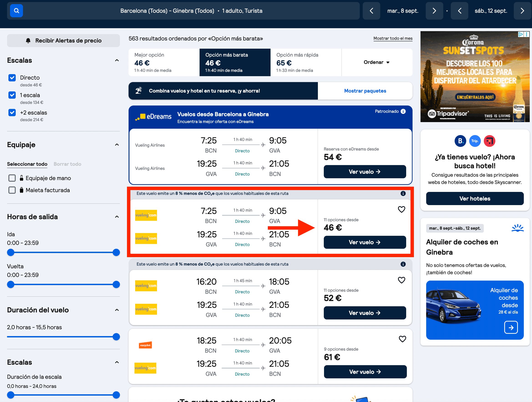Screen dimensions: 532x402
Task: Select the Opción más rápida tab
Action: (306, 63)
